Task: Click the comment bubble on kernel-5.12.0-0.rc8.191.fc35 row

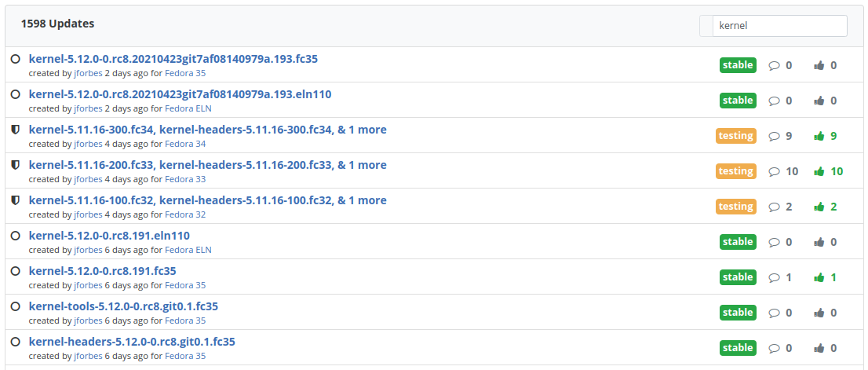Action: tap(775, 277)
